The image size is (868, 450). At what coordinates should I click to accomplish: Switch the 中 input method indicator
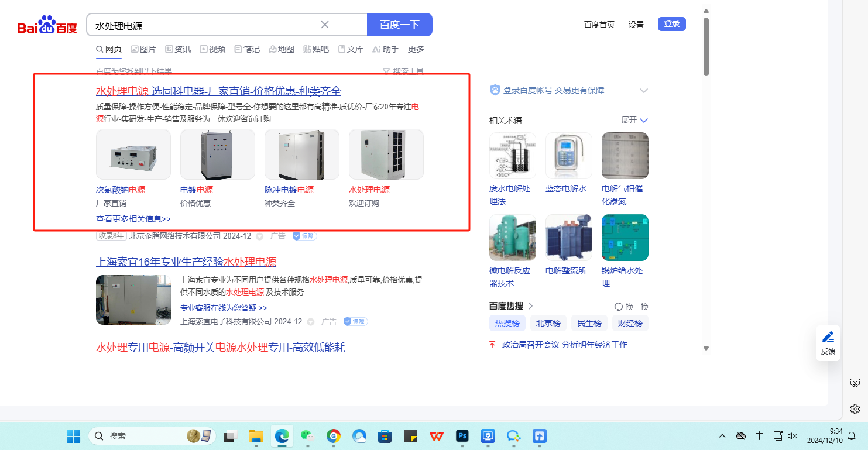[x=760, y=436]
